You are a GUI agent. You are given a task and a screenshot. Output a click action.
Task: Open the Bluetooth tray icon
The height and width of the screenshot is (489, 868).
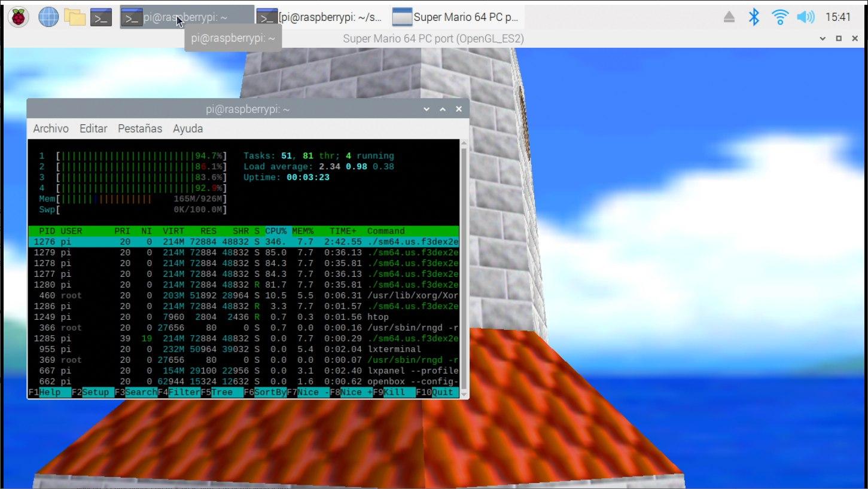click(x=754, y=17)
